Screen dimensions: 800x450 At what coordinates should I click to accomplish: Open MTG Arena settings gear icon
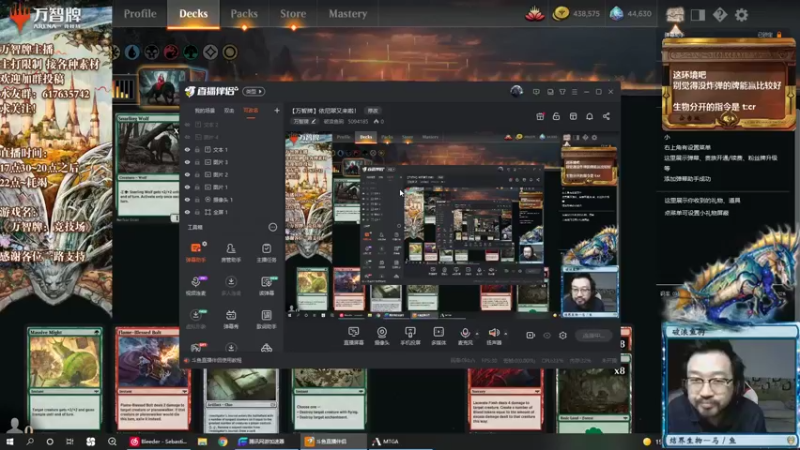[x=741, y=15]
